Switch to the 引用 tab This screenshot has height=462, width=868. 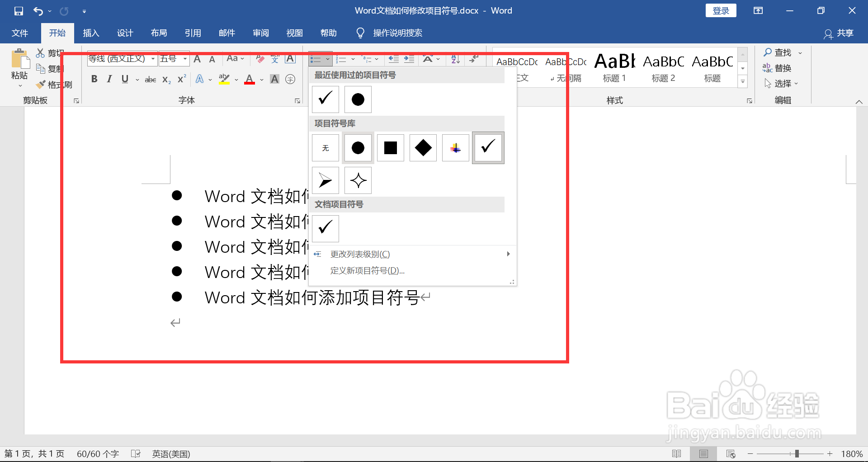point(193,33)
